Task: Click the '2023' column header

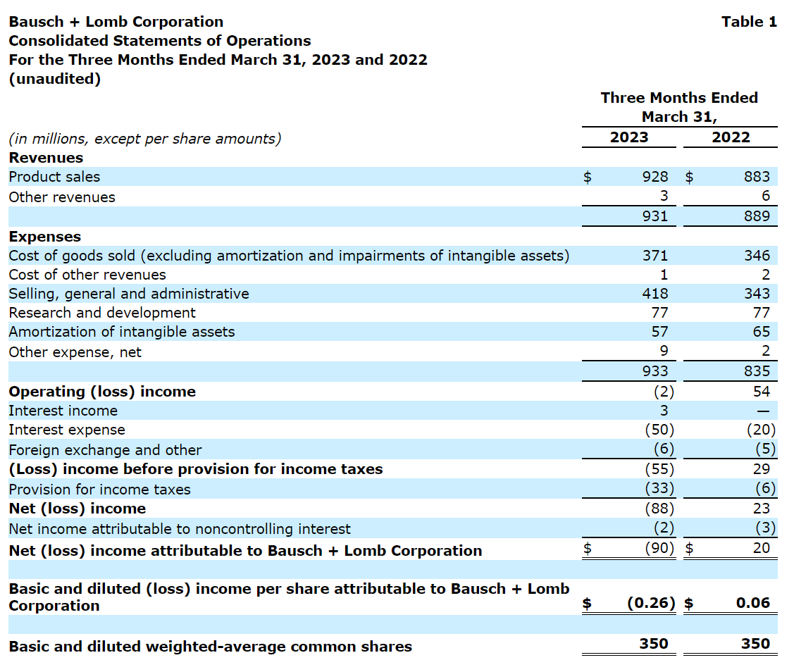Action: pos(629,137)
